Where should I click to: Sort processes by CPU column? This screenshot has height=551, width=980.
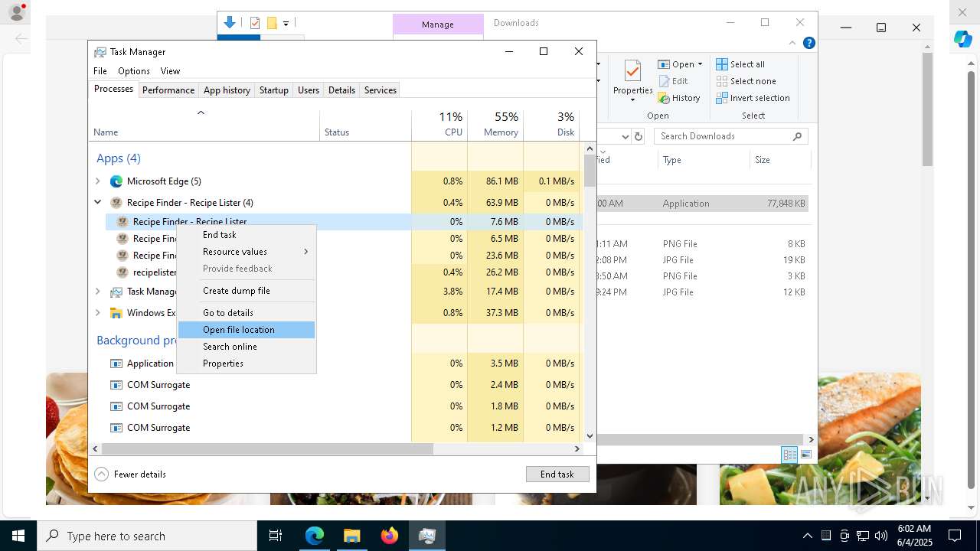point(439,125)
